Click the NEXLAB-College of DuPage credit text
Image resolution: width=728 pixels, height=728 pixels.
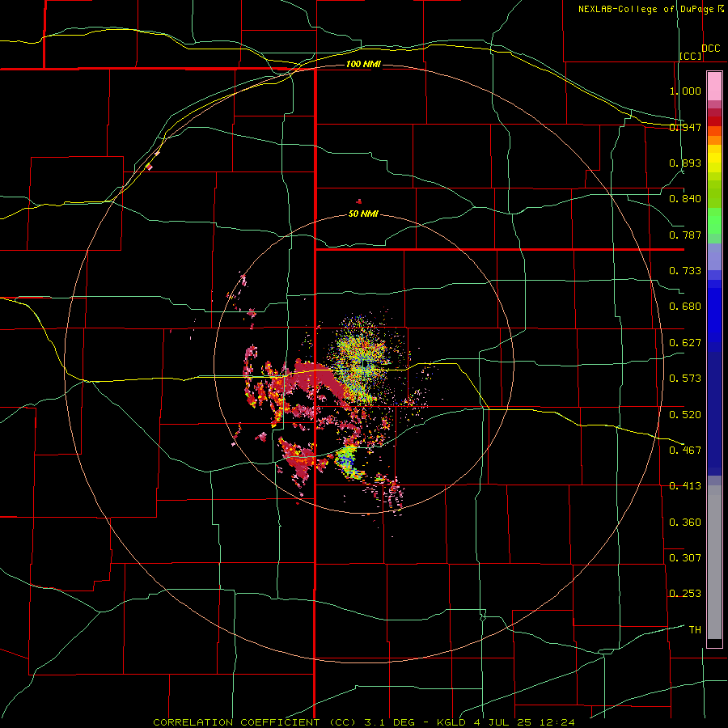[651, 9]
